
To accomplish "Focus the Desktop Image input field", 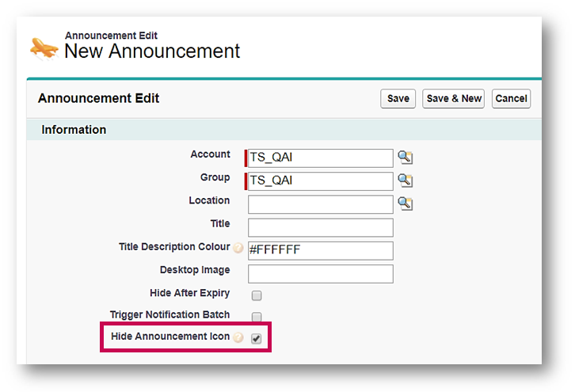I will (x=321, y=273).
